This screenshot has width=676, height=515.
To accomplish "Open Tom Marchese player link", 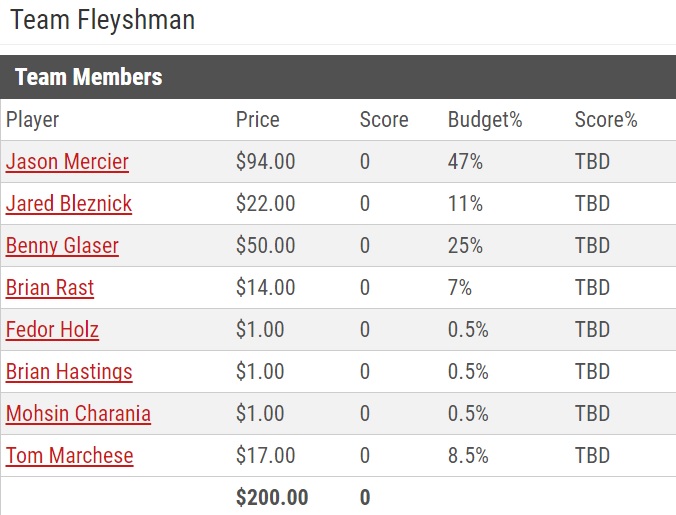I will [69, 456].
